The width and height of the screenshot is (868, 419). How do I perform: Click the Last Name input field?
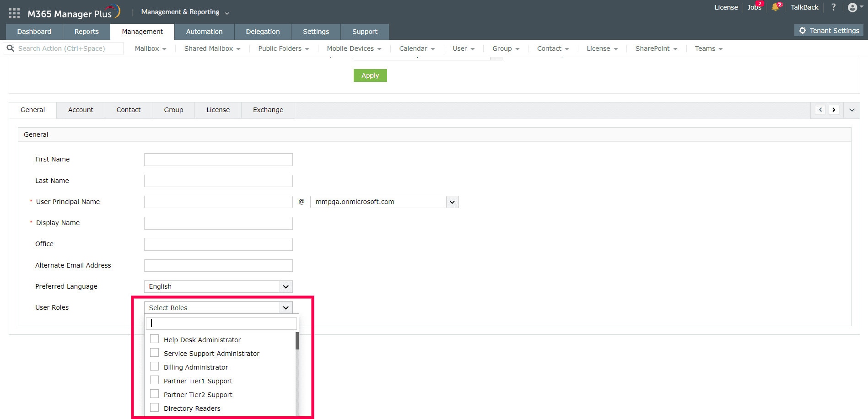click(x=218, y=181)
